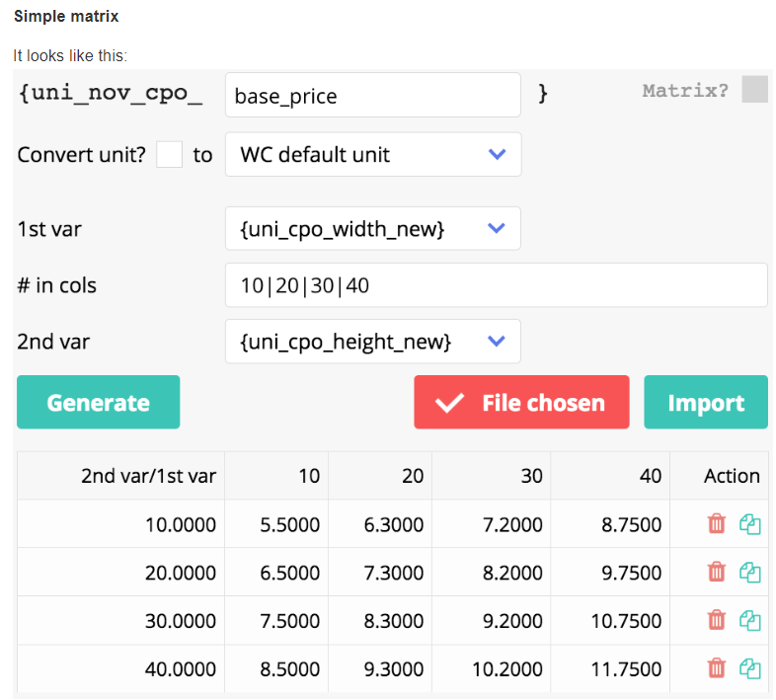The image size is (776, 700).
Task: Duplicate the 30.0000 matrix row
Action: pos(750,620)
